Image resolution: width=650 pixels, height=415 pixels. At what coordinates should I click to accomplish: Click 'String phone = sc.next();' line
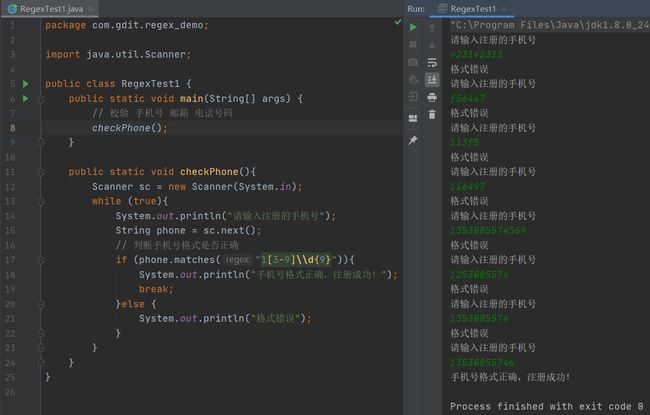(x=188, y=231)
